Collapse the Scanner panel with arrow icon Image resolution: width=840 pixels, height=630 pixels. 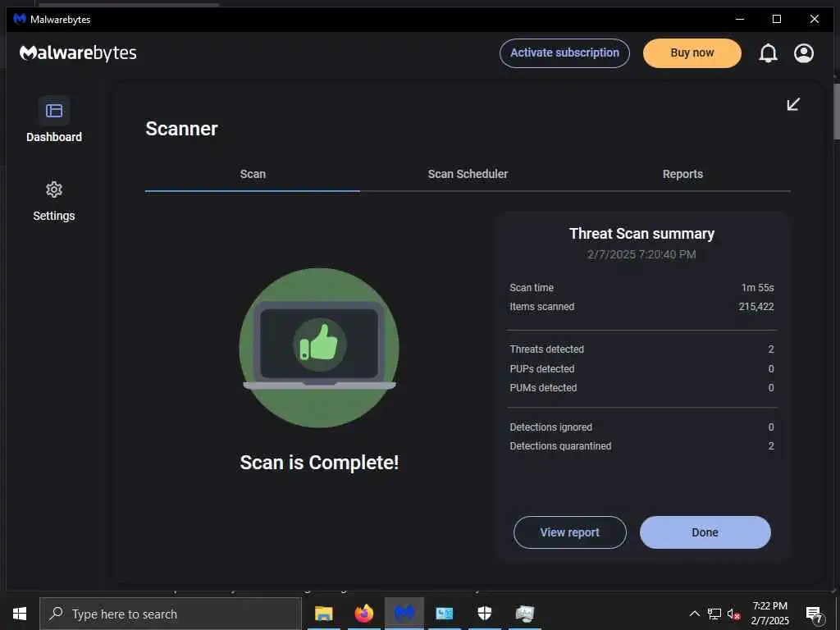(793, 104)
